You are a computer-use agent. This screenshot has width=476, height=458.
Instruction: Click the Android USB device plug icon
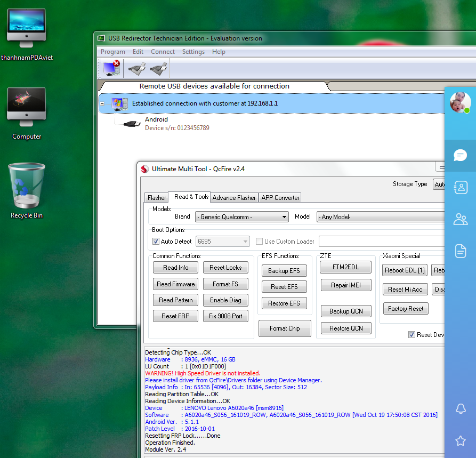click(x=132, y=124)
